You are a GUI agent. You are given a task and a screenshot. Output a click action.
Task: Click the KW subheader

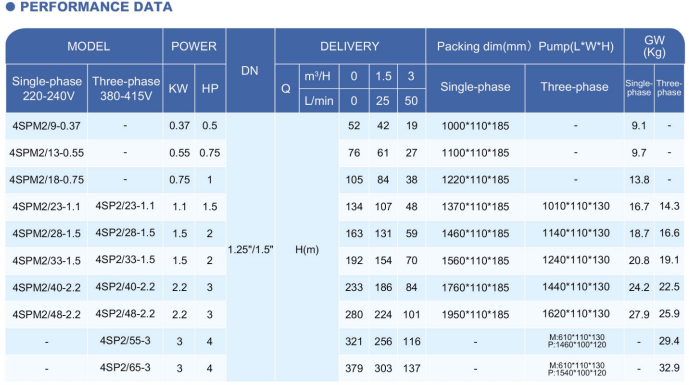tap(178, 89)
